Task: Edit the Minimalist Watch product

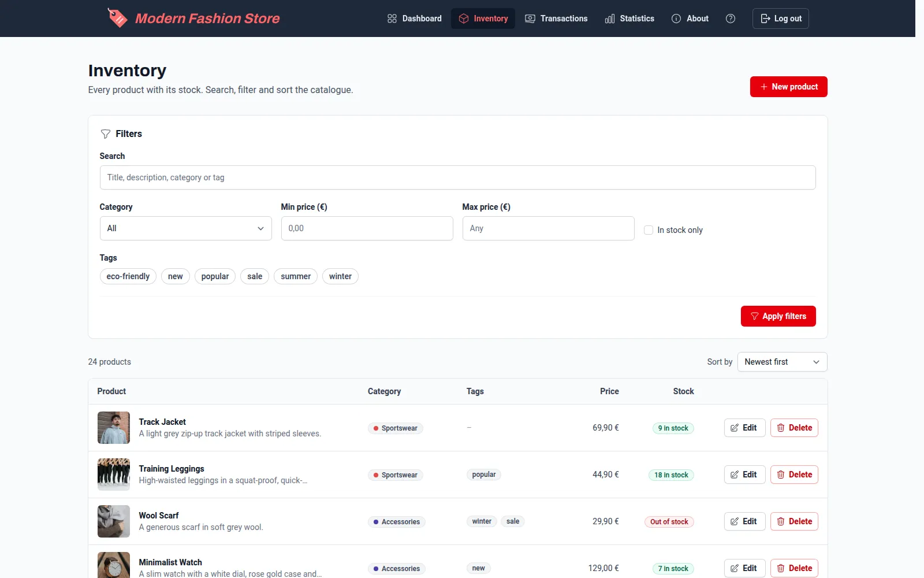Action: click(x=745, y=568)
